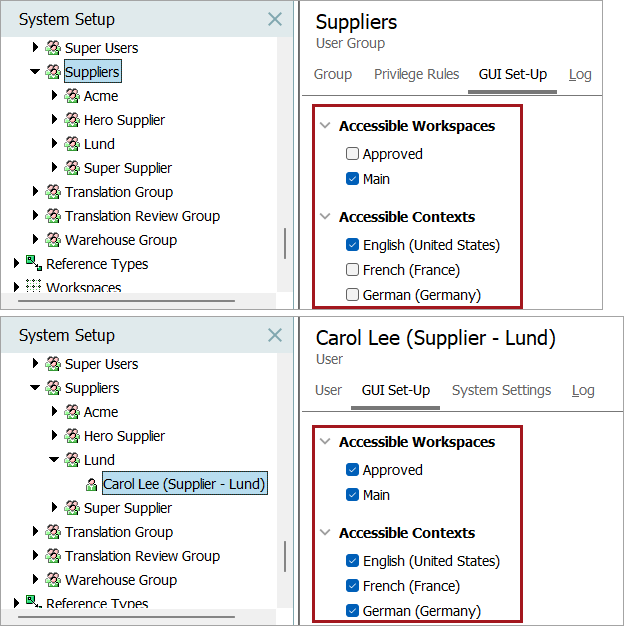Screen dimensions: 624x626
Task: Switch to the System Settings tab
Action: point(501,390)
